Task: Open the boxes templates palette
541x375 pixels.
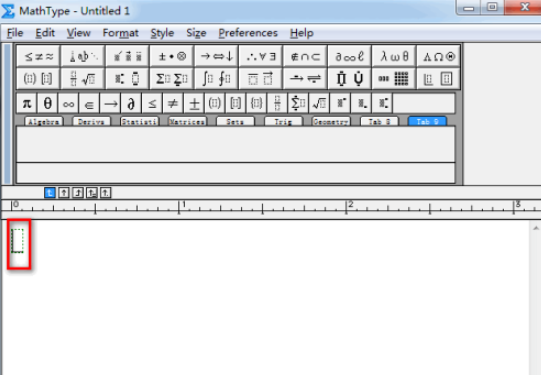Action: click(439, 79)
